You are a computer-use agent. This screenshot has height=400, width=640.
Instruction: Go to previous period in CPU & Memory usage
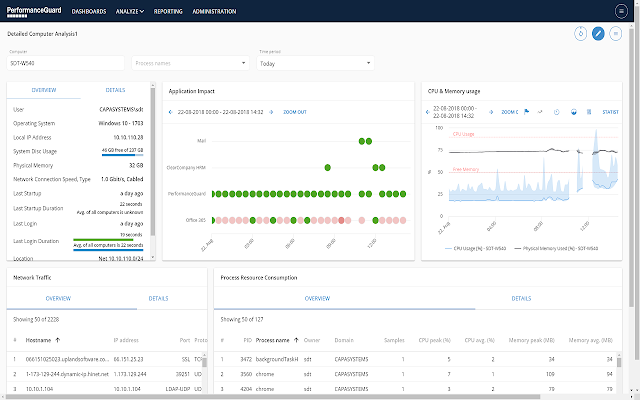coord(428,112)
